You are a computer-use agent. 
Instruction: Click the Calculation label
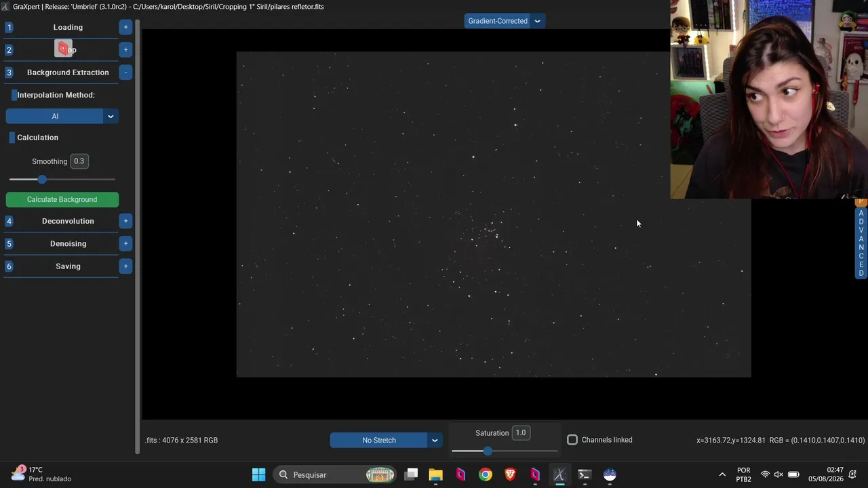tap(37, 138)
